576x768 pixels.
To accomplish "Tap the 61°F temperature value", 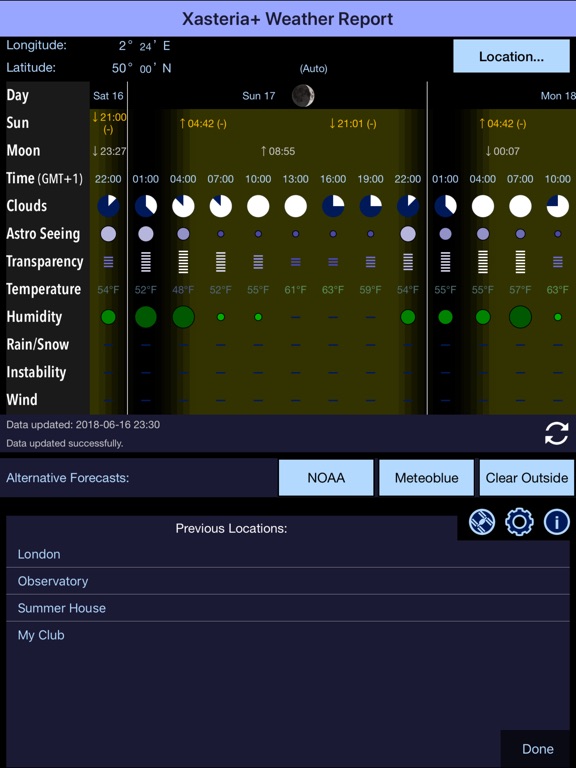I will [x=296, y=289].
